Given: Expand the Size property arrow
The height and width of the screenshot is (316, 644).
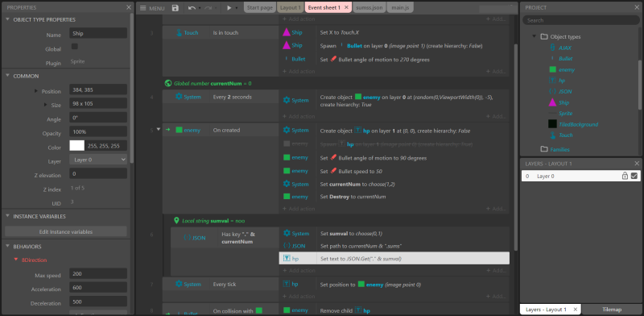Looking at the screenshot, I should click(x=46, y=105).
